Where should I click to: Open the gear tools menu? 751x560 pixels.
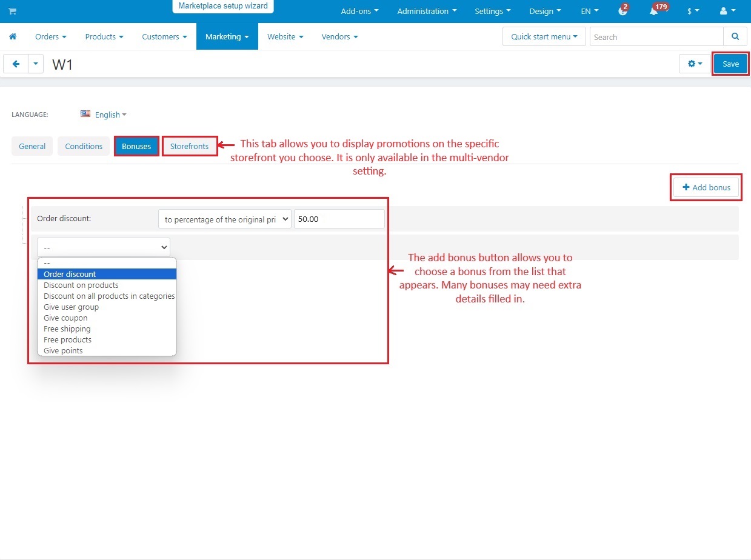(x=695, y=64)
